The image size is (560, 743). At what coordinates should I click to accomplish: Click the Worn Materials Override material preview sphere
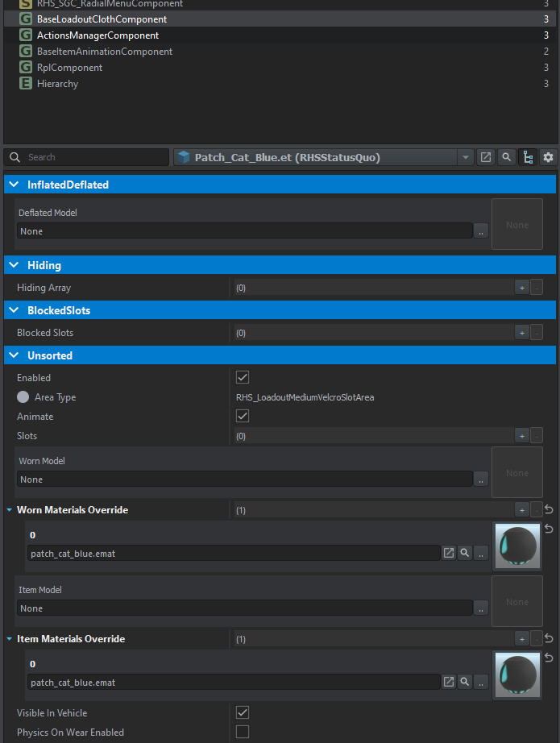click(x=517, y=546)
